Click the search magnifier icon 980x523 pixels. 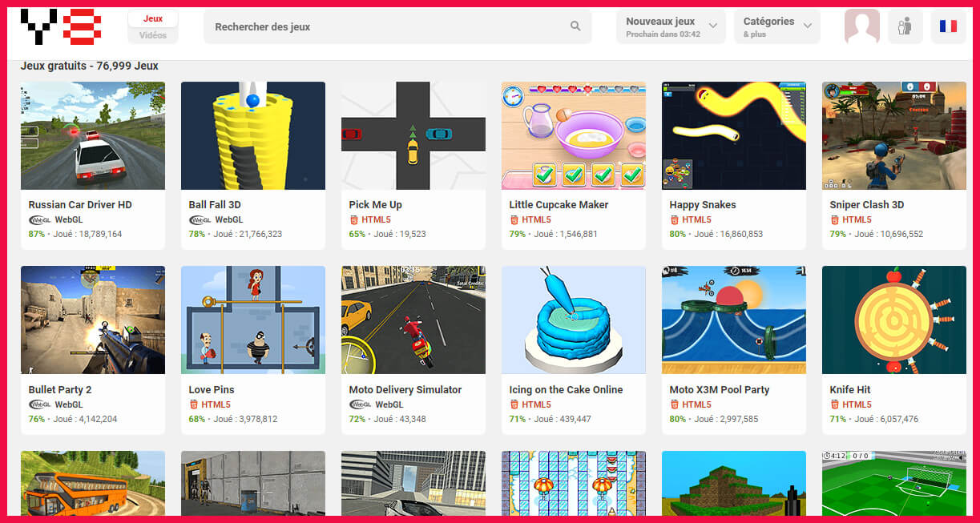575,26
